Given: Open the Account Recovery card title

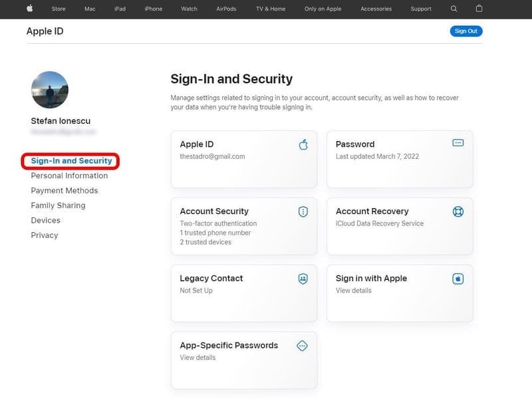Looking at the screenshot, I should pos(372,211).
